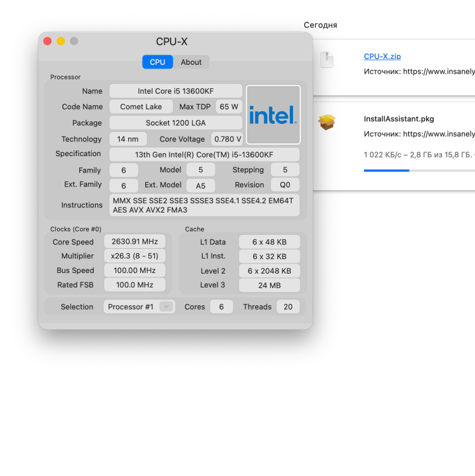The width and height of the screenshot is (475, 476).
Task: Click the Core Speed value '2630.91 MHz'
Action: coord(134,241)
